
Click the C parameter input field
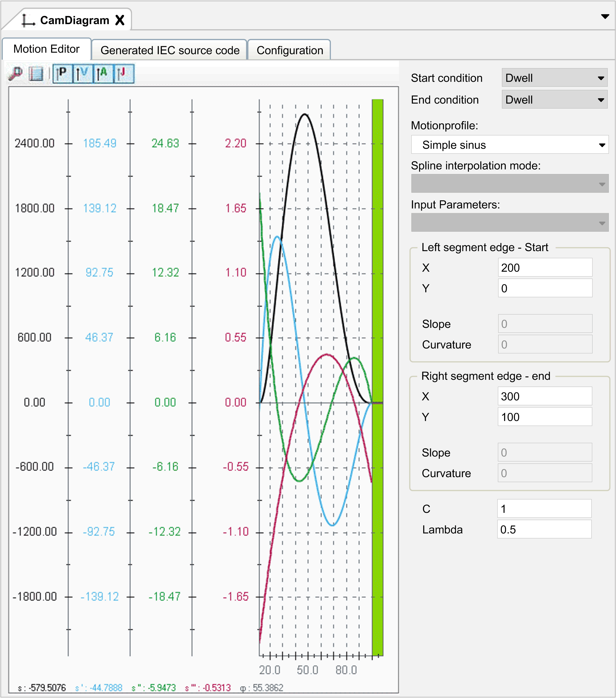point(544,509)
